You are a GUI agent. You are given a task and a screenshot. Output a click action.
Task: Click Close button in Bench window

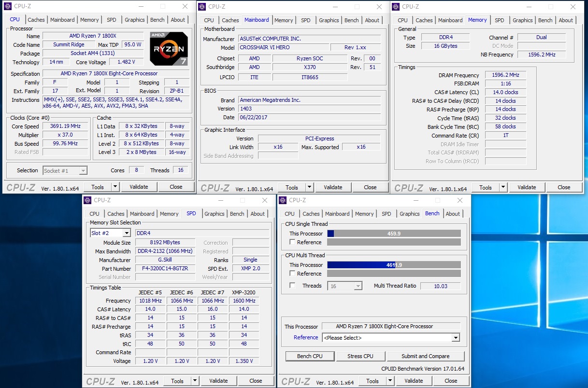(x=451, y=381)
